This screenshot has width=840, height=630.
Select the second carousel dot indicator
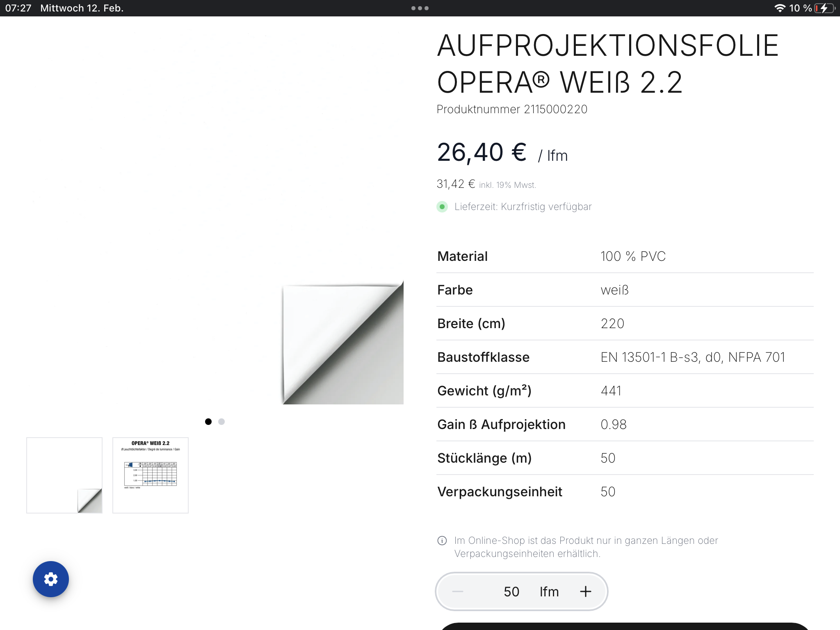[221, 422]
